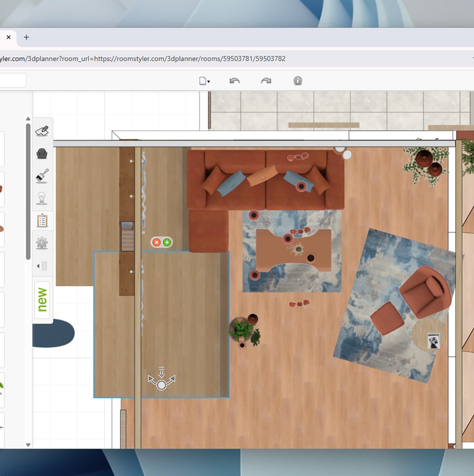
Task: Open the lightbulb ideas tab
Action: click(42, 198)
